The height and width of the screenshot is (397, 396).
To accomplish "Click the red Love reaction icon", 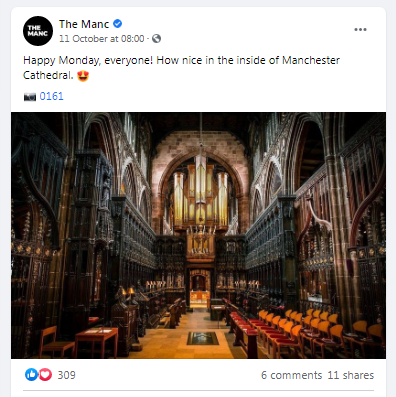I will [x=45, y=375].
